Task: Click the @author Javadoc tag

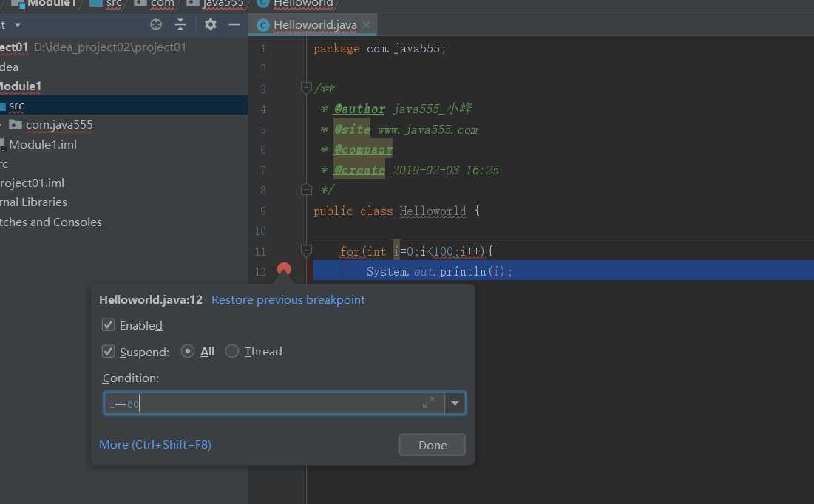Action: [359, 109]
